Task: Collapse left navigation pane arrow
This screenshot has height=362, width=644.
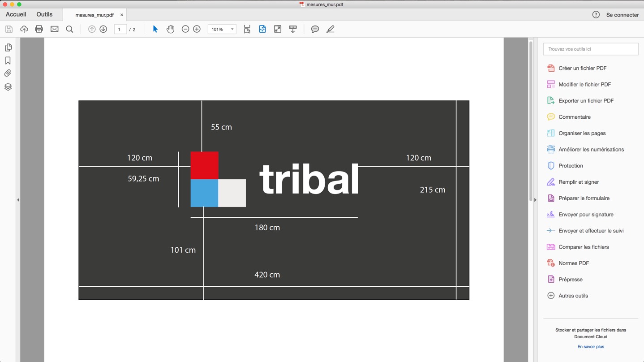Action: tap(18, 200)
